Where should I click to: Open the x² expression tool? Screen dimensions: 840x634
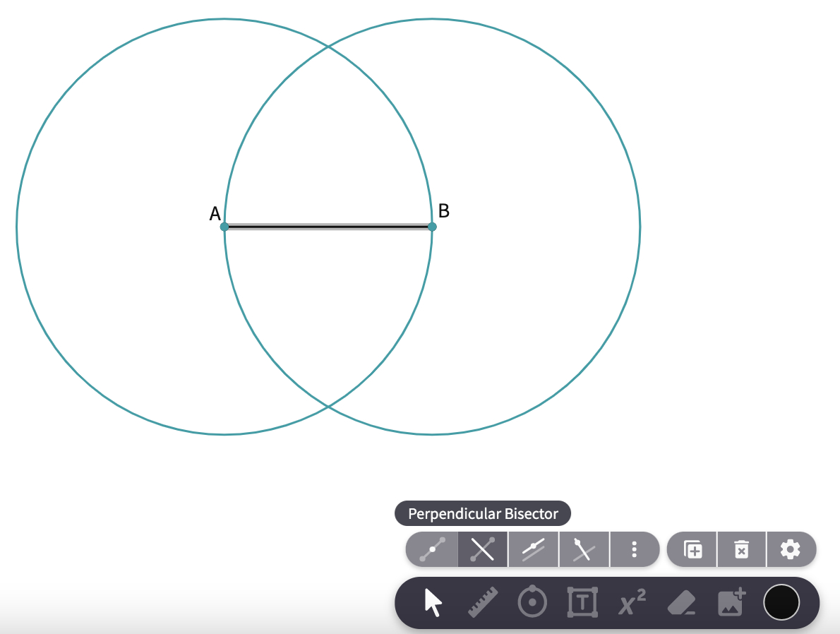click(631, 602)
